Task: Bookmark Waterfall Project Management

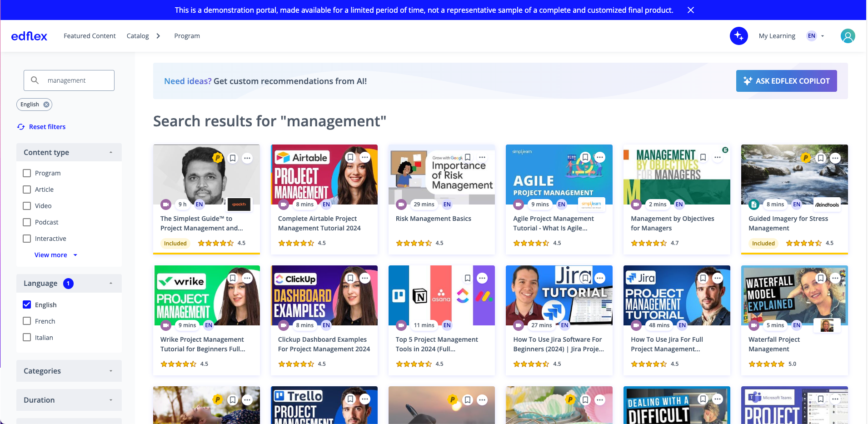Action: tap(821, 278)
